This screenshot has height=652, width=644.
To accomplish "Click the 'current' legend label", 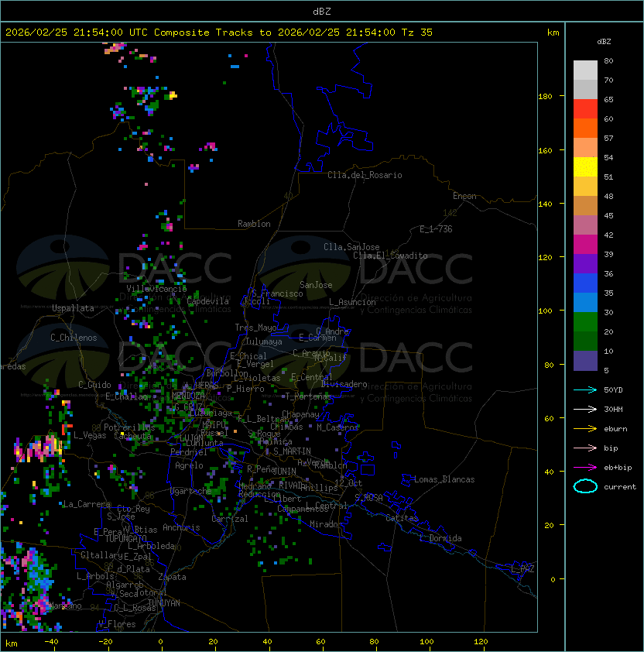I will coord(620,487).
